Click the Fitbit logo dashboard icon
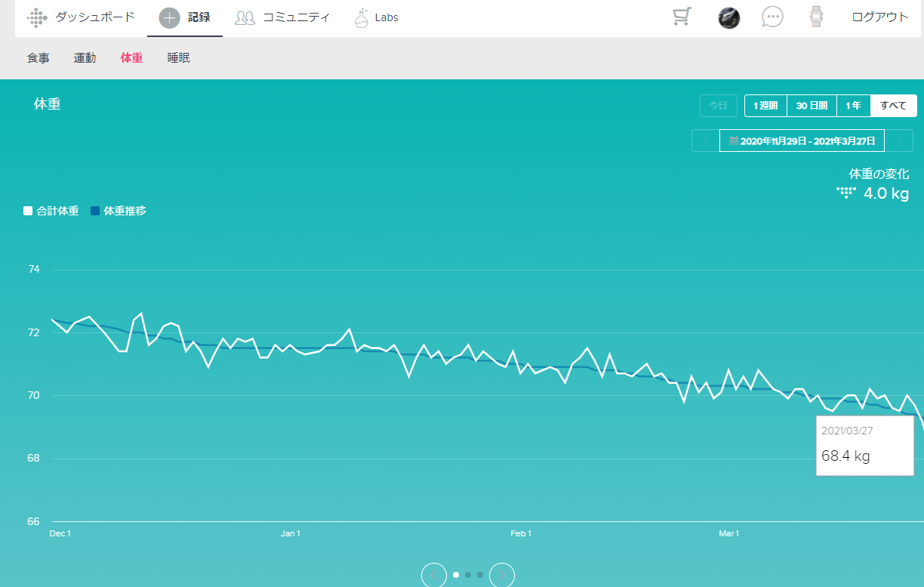The image size is (924, 587). (x=37, y=17)
